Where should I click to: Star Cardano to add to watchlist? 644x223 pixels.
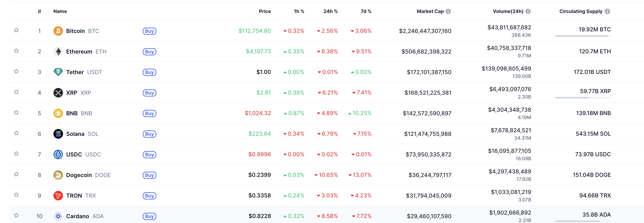click(16, 215)
